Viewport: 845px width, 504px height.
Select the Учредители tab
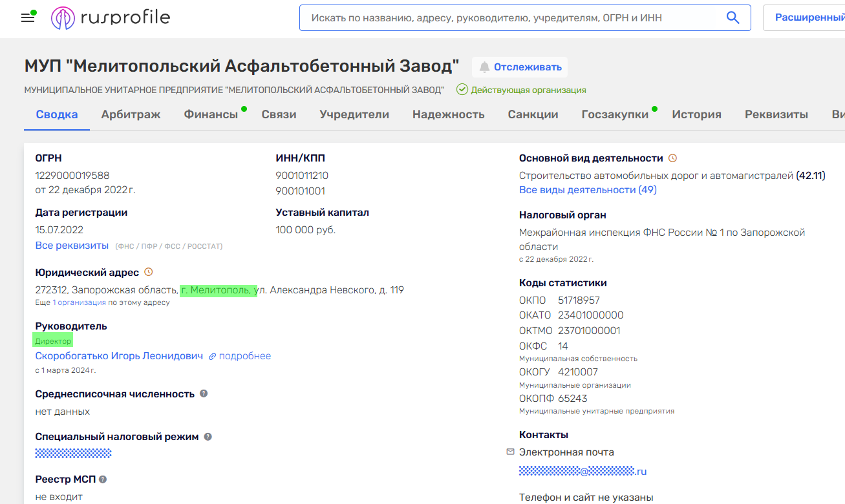point(354,114)
